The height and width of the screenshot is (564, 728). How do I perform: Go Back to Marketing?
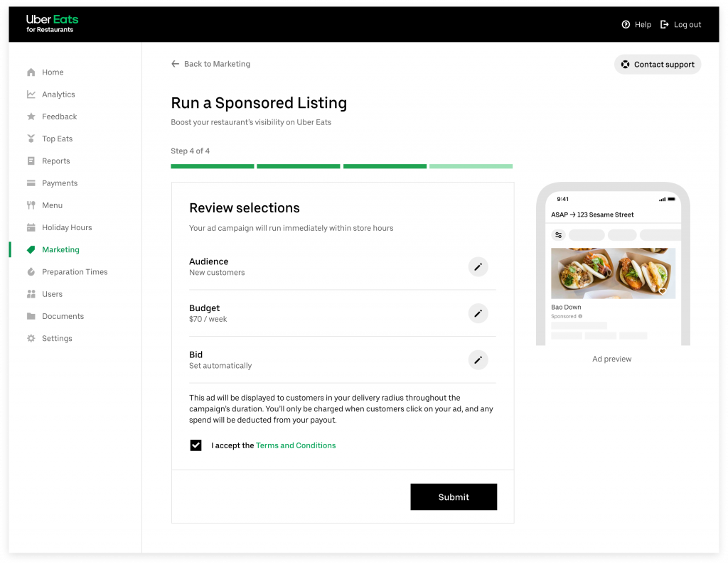point(210,64)
